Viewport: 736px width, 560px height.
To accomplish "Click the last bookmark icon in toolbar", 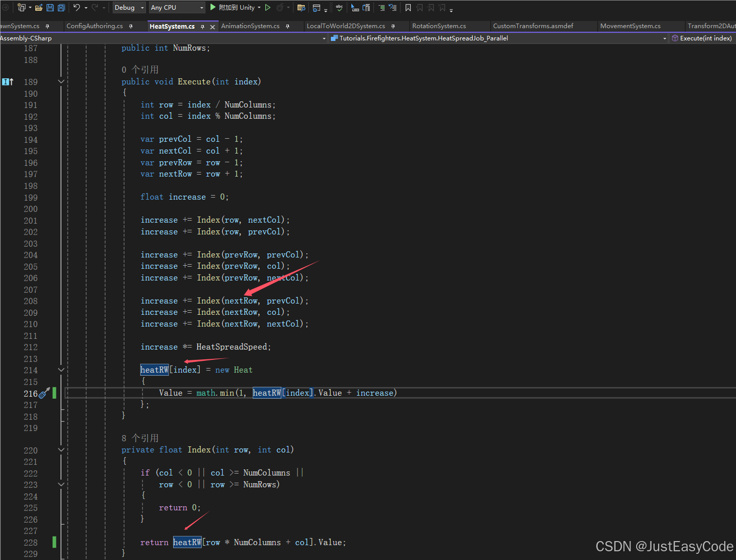I will point(442,7).
